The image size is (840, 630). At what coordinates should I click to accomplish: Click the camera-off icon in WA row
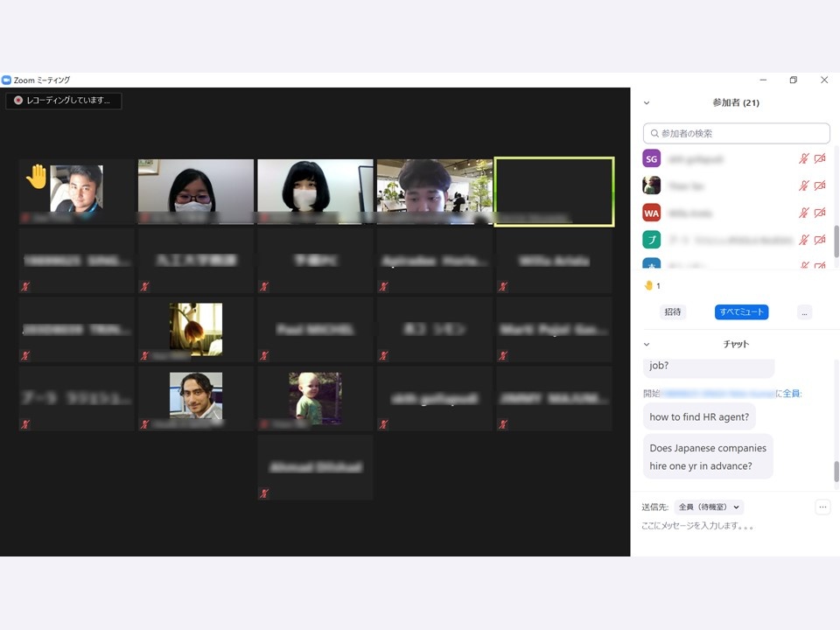tap(820, 213)
